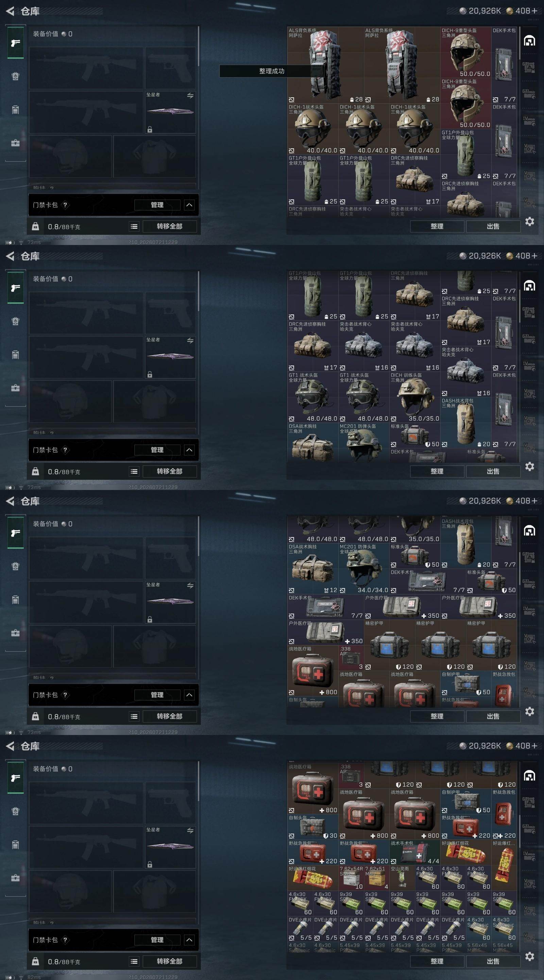Open settings gear in the 82ms view
544x980 pixels.
530,956
